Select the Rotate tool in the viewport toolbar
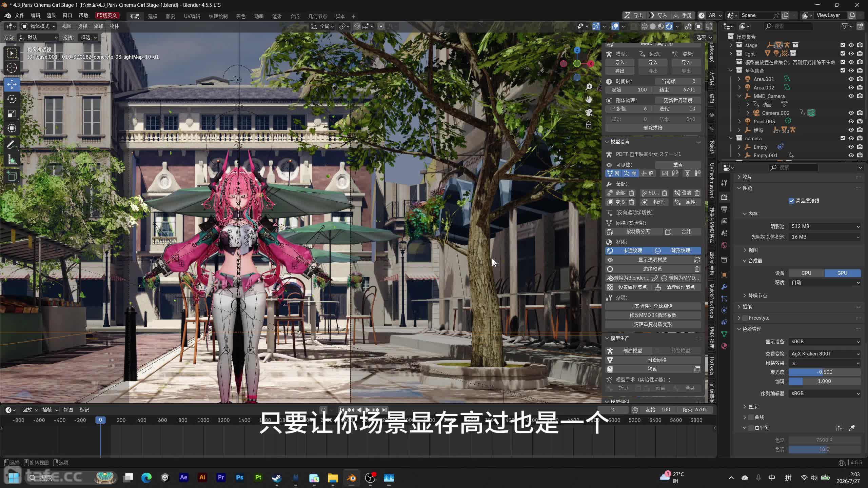 [x=12, y=99]
